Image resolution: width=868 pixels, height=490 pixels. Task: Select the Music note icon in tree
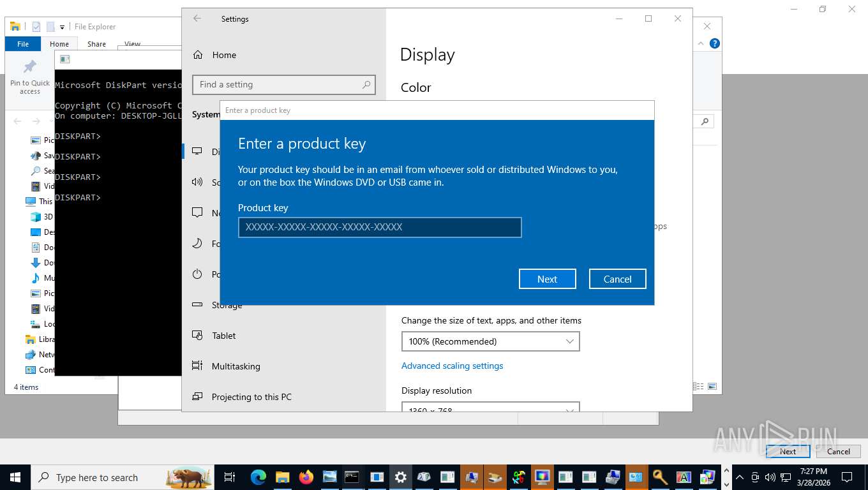pyautogui.click(x=36, y=278)
